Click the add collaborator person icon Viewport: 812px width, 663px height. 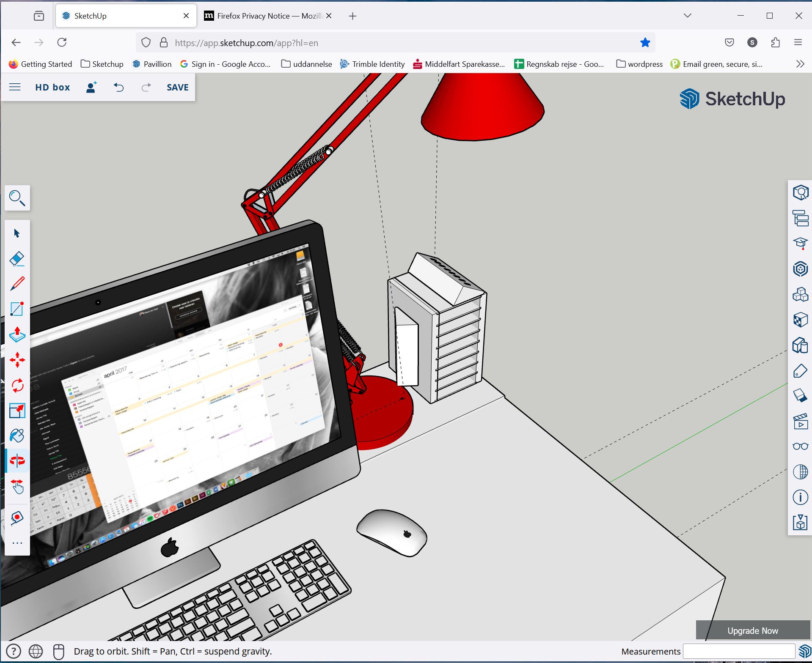click(x=91, y=87)
